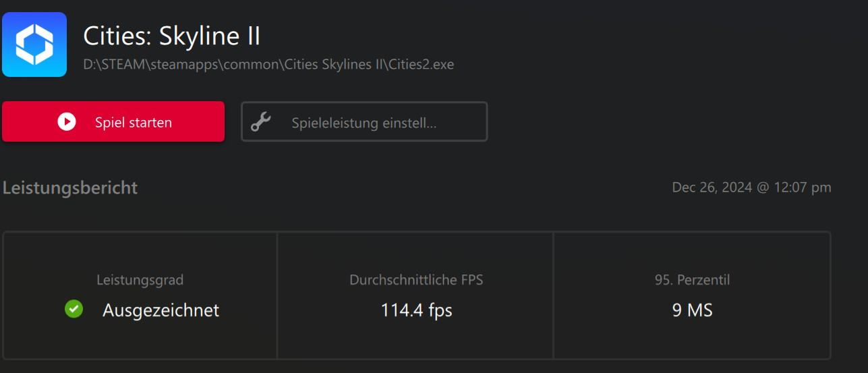Click the green checkmark status icon
This screenshot has height=373, width=868.
[x=74, y=310]
